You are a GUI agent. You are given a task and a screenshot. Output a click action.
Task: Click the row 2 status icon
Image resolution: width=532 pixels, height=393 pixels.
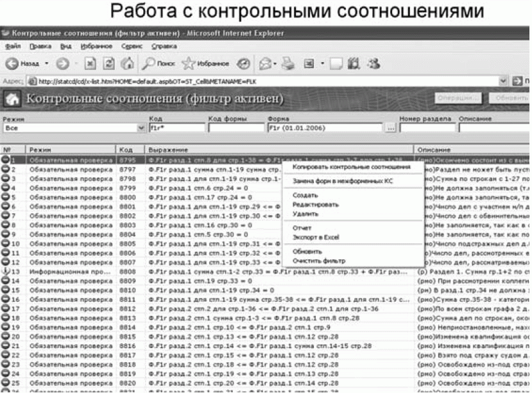tap(5, 169)
